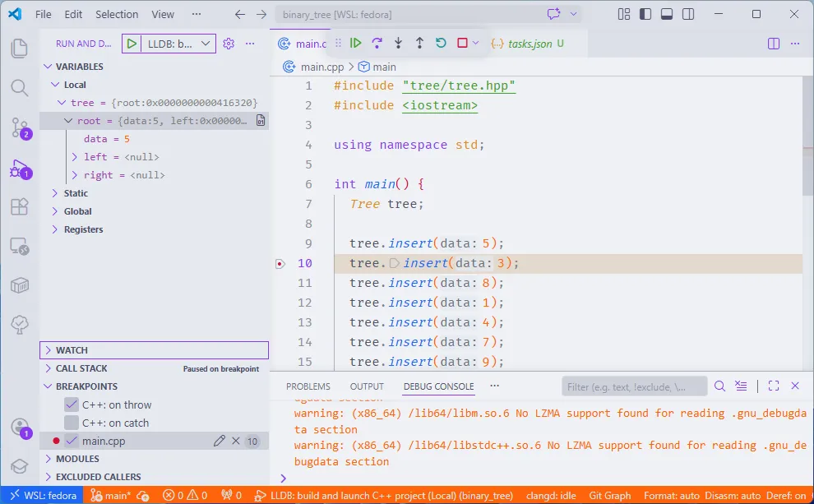The image size is (814, 504).
Task: Expand the Global variables scope
Action: [55, 211]
